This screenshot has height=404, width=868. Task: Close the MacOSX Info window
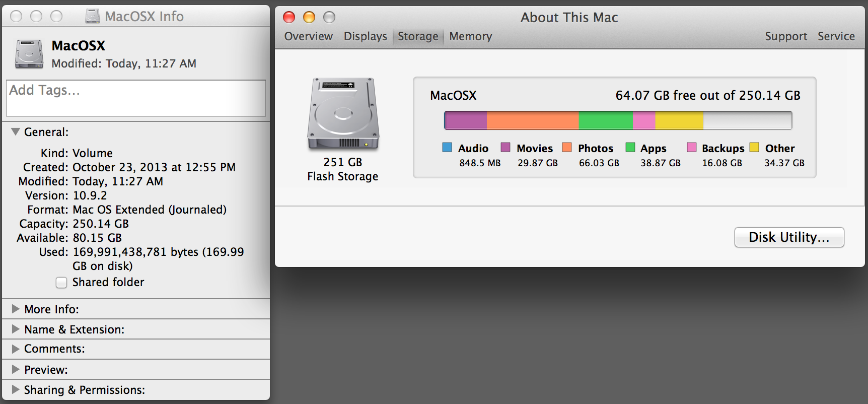click(16, 17)
